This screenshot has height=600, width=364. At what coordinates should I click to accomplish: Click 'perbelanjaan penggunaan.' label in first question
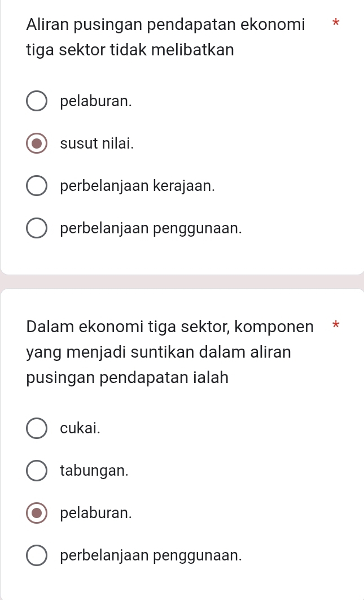152,228
